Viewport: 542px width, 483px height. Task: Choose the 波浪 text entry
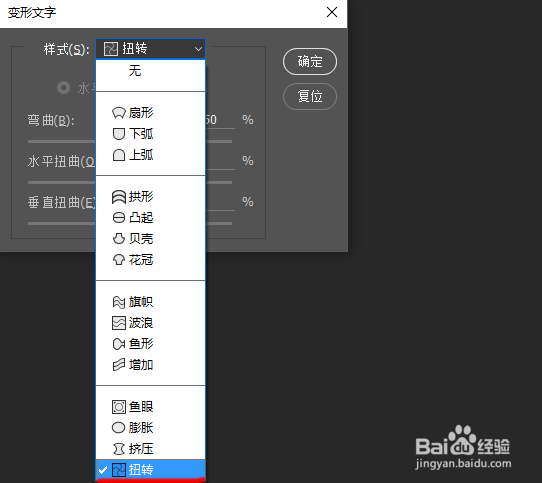pos(141,323)
